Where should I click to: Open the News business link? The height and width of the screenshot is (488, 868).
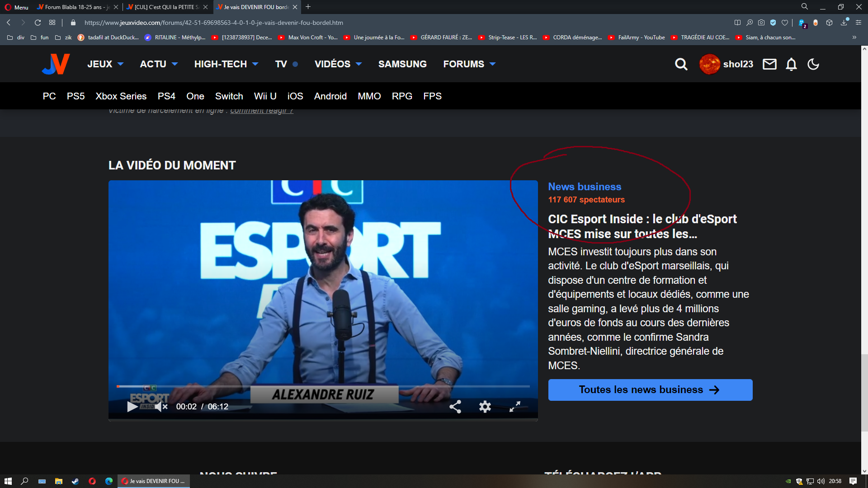(585, 187)
